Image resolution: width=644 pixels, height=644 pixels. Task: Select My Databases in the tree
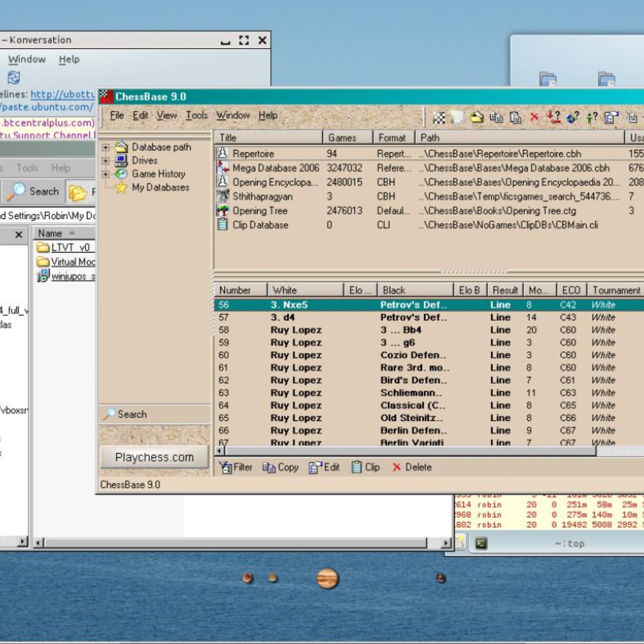point(161,187)
